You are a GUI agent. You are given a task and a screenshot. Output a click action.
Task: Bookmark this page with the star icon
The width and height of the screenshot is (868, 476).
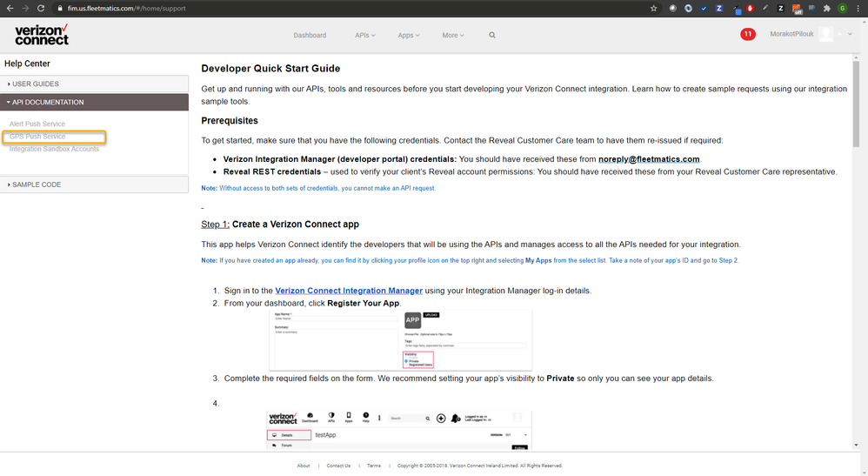coord(654,9)
